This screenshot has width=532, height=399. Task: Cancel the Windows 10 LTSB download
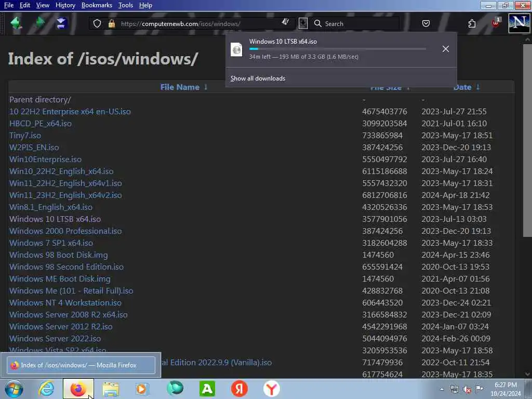coord(445,49)
